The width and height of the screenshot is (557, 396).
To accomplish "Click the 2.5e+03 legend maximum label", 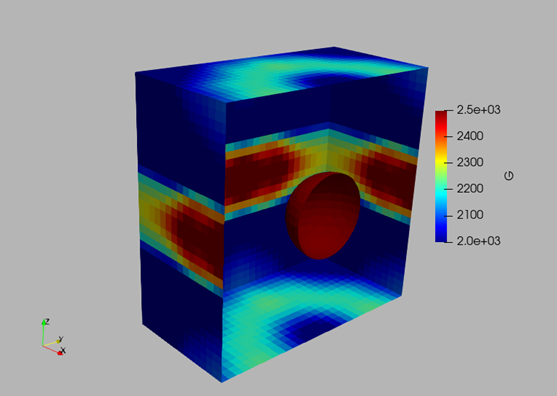I will (x=478, y=110).
